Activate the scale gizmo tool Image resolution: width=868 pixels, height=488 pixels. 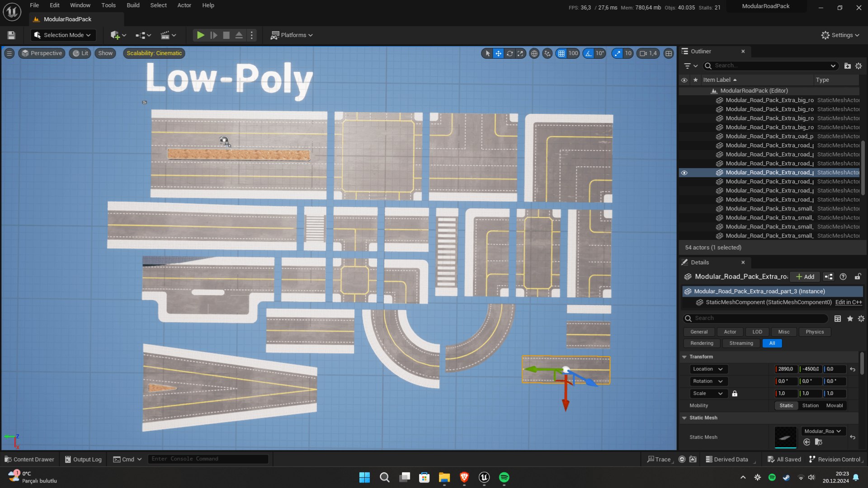[x=520, y=53]
